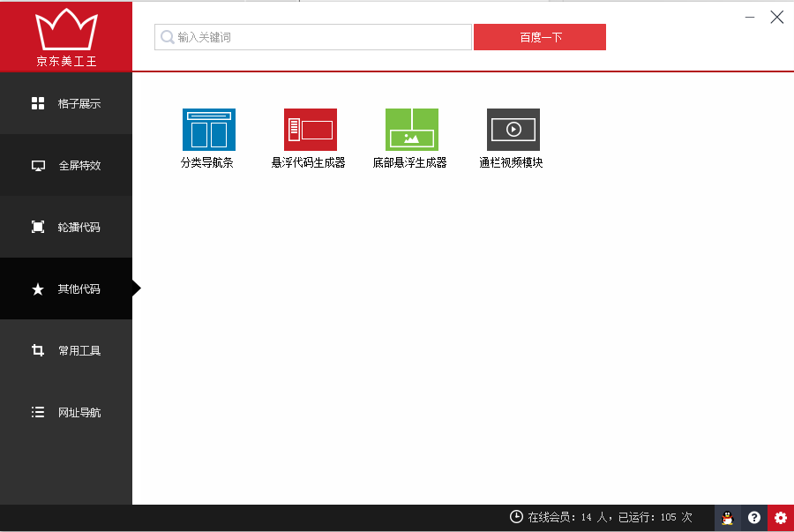Switch to the 格子展示 sidebar tab
Screen dimensions: 794x532
tap(66, 103)
